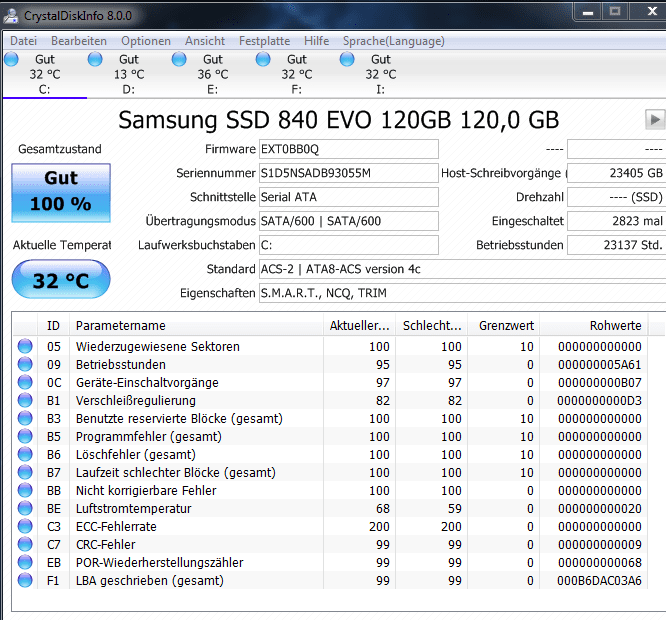The width and height of the screenshot is (666, 620).
Task: Click Drehzahl value ---- (SSD)
Action: [x=616, y=197]
